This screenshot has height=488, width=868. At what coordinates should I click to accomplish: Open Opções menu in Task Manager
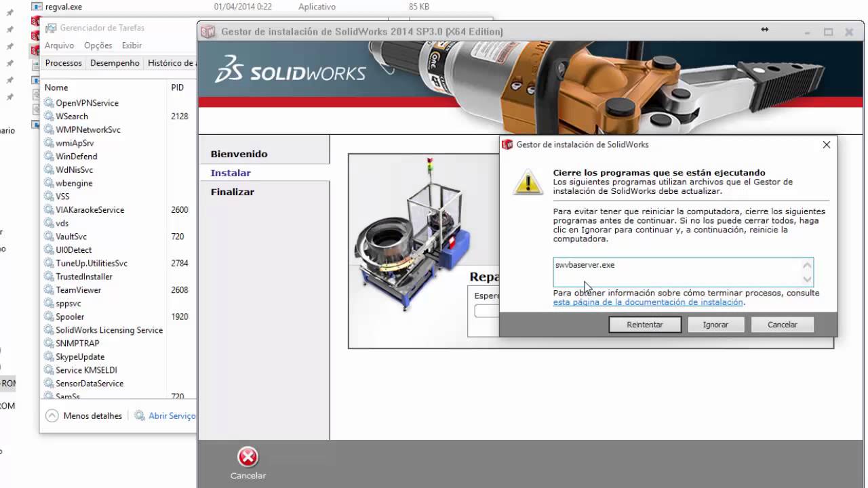point(98,45)
